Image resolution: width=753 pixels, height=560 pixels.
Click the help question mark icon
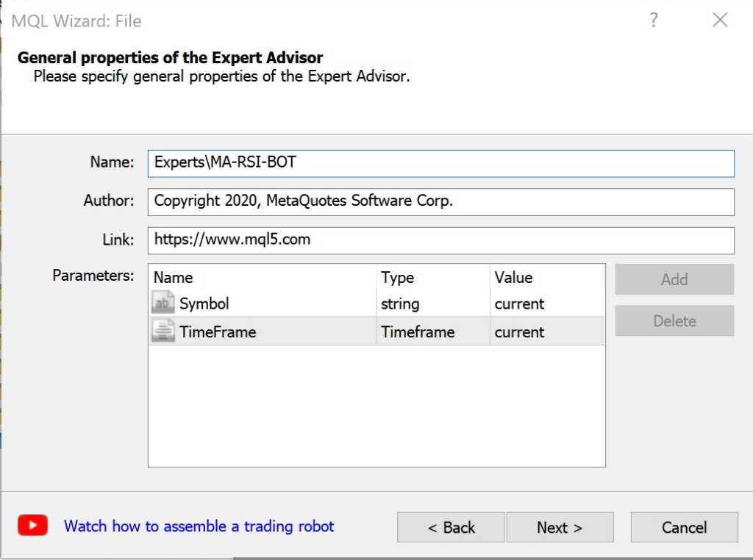pyautogui.click(x=653, y=21)
